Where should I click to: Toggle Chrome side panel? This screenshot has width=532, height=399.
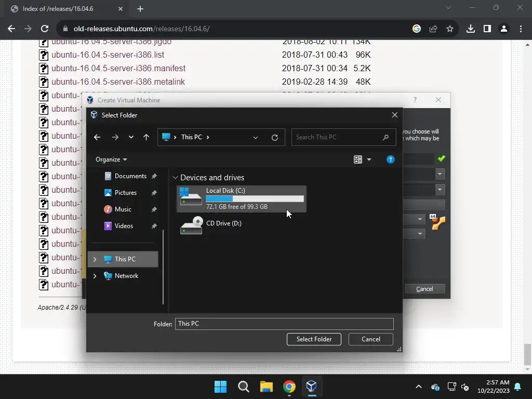point(487,29)
